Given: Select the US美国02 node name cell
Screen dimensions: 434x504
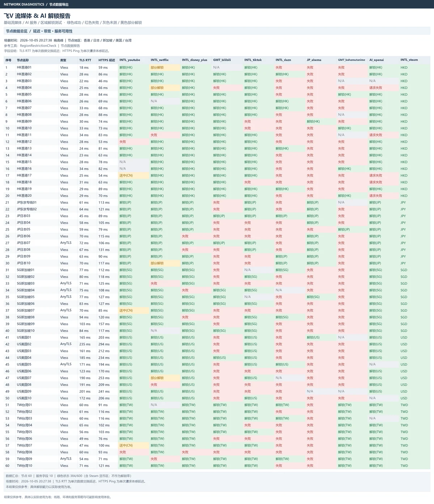Looking at the screenshot, I should tap(37, 344).
